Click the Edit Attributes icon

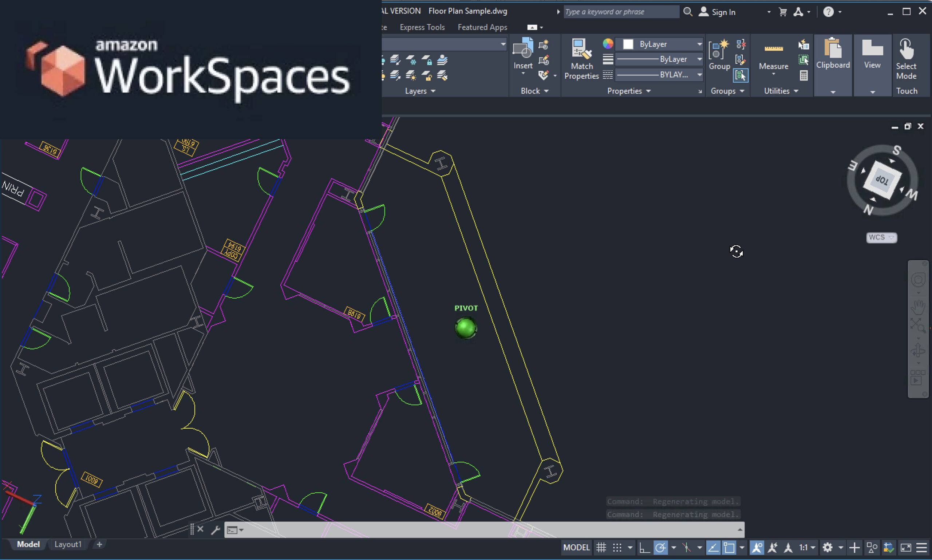click(543, 75)
